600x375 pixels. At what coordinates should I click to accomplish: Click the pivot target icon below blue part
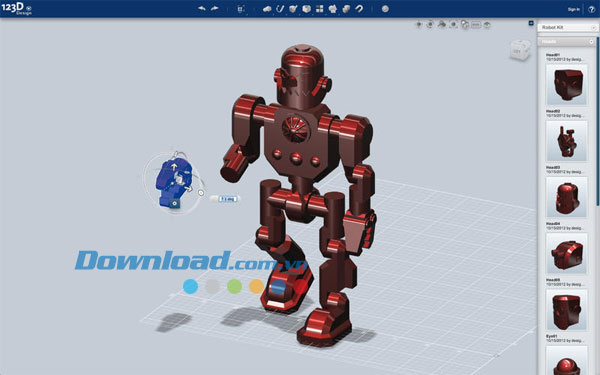tap(174, 203)
